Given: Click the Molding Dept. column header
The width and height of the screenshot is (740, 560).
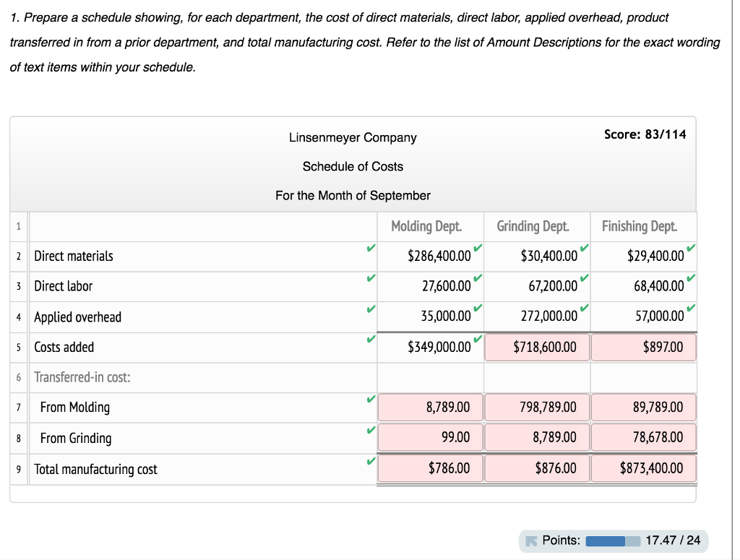Looking at the screenshot, I should point(426,226).
